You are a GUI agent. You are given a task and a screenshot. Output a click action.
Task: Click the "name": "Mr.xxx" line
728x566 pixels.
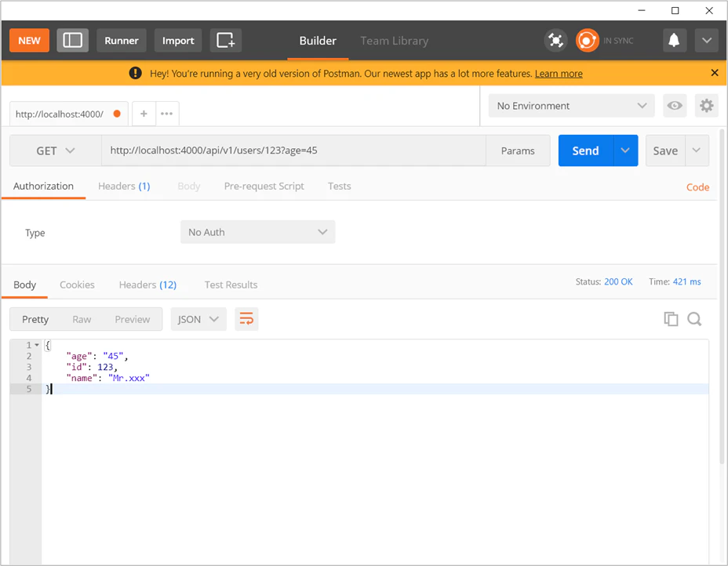(107, 378)
